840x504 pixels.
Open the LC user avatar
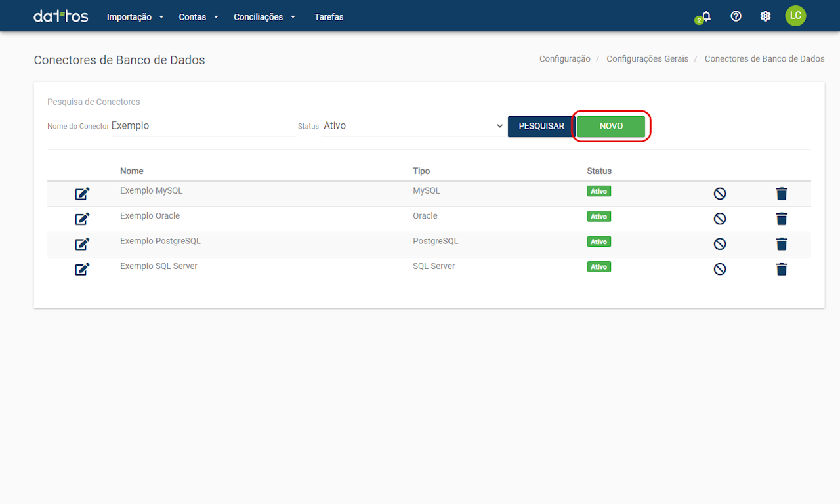[795, 16]
